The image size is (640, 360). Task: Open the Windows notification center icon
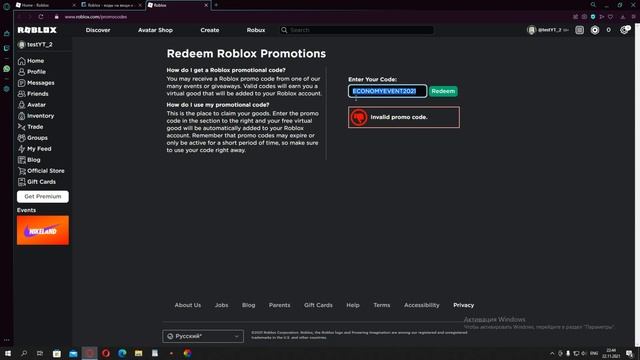pyautogui.click(x=629, y=353)
